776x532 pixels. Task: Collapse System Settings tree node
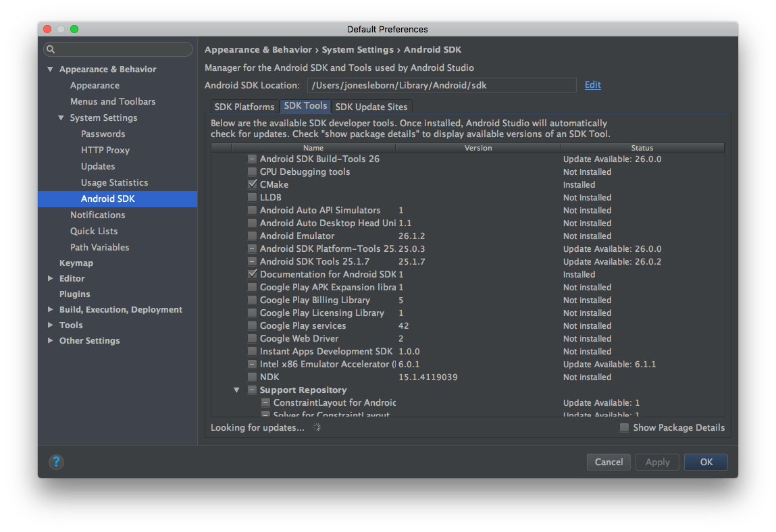pos(61,117)
